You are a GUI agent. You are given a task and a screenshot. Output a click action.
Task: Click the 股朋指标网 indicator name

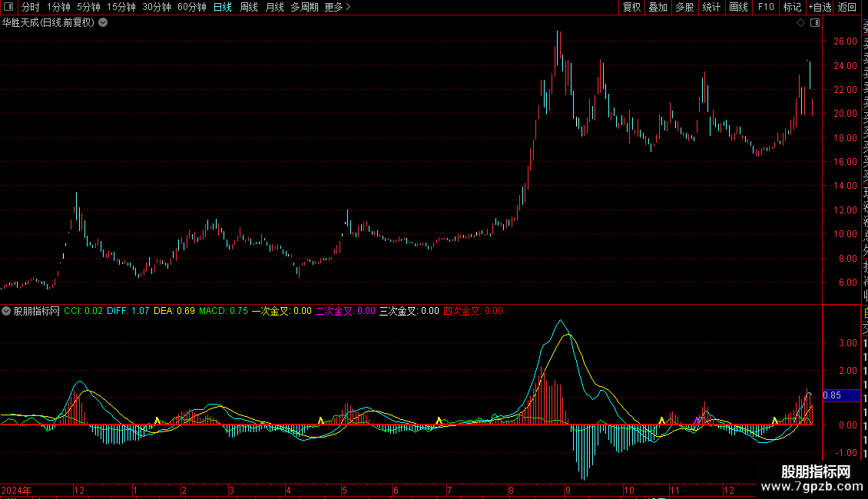tap(37, 311)
